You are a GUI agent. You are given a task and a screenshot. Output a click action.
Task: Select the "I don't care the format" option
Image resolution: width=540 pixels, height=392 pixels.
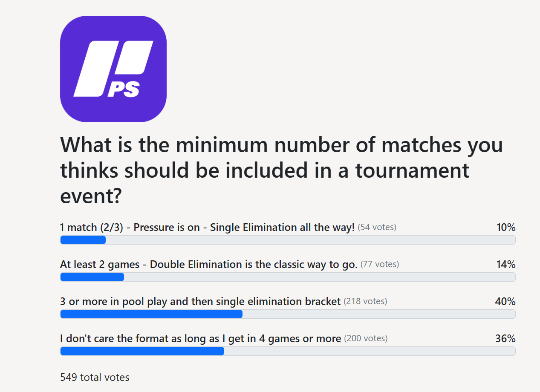pyautogui.click(x=200, y=339)
